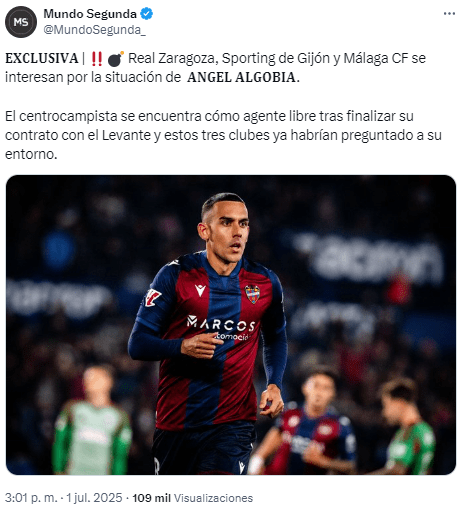Click the Levante crest on the jersey
Image resolution: width=461 pixels, height=510 pixels.
coord(252,294)
